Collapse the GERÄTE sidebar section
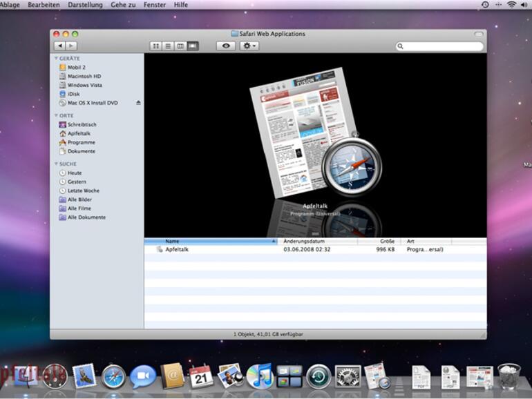The width and height of the screenshot is (532, 399). click(x=56, y=59)
